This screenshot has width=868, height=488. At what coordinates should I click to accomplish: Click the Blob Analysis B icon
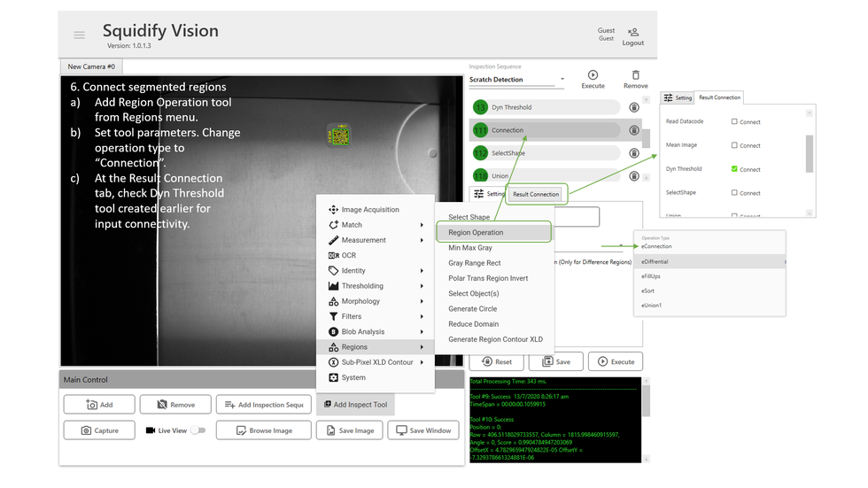point(333,332)
